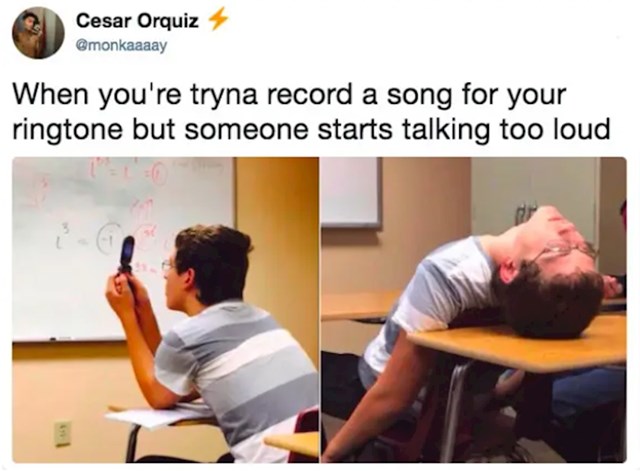
Task: Open the @monkaaaay handle link
Action: tap(122, 45)
